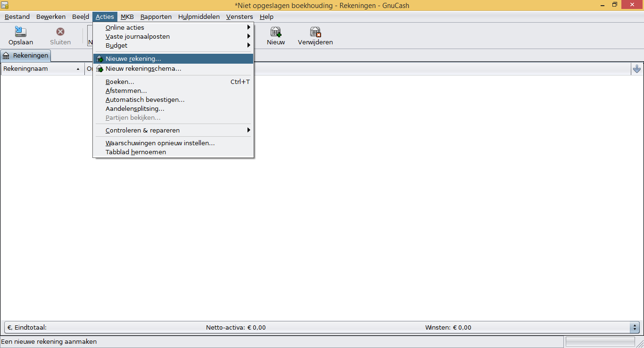Click the status bar message text

click(x=49, y=342)
